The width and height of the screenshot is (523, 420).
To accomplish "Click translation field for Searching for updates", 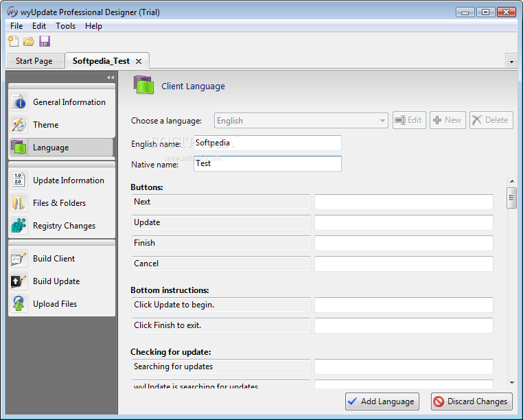I will coord(404,366).
